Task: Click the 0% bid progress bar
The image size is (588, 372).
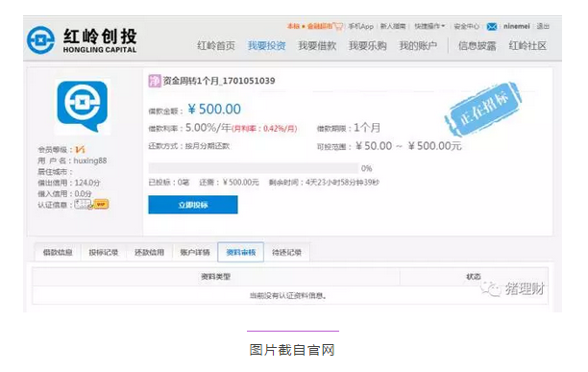Action: point(253,168)
